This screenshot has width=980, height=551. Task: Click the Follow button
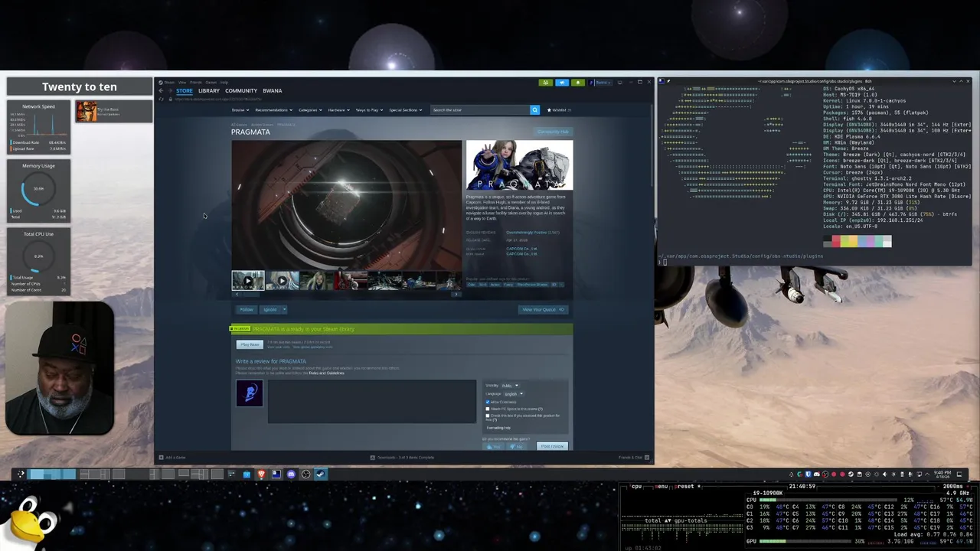(247, 309)
